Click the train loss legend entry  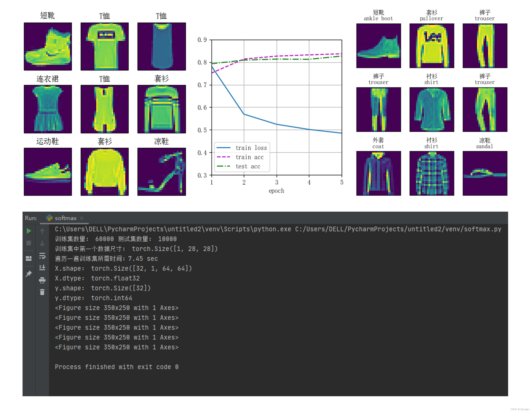pyautogui.click(x=251, y=148)
